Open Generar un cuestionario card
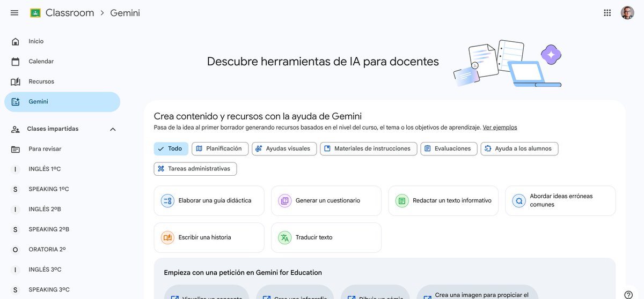 (x=326, y=201)
